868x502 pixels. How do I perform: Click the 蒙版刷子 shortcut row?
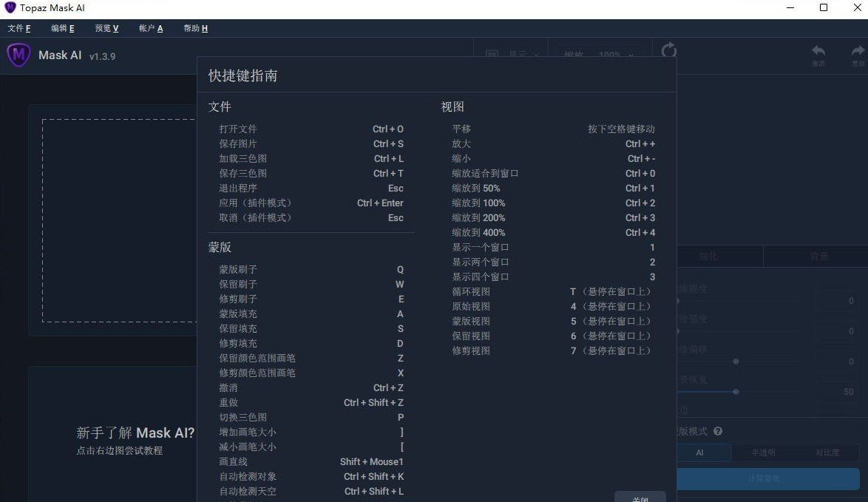(x=311, y=270)
